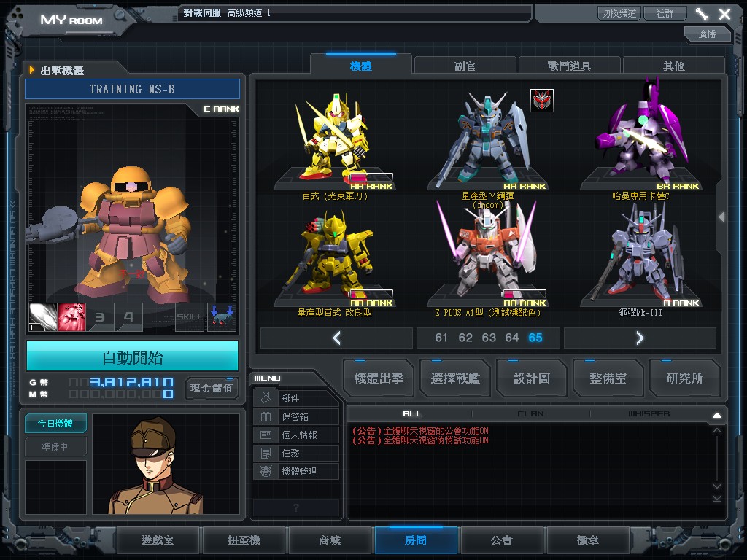Image resolution: width=747 pixels, height=560 pixels.
Task: Open 公會 in the bottom navigation
Action: point(502,540)
